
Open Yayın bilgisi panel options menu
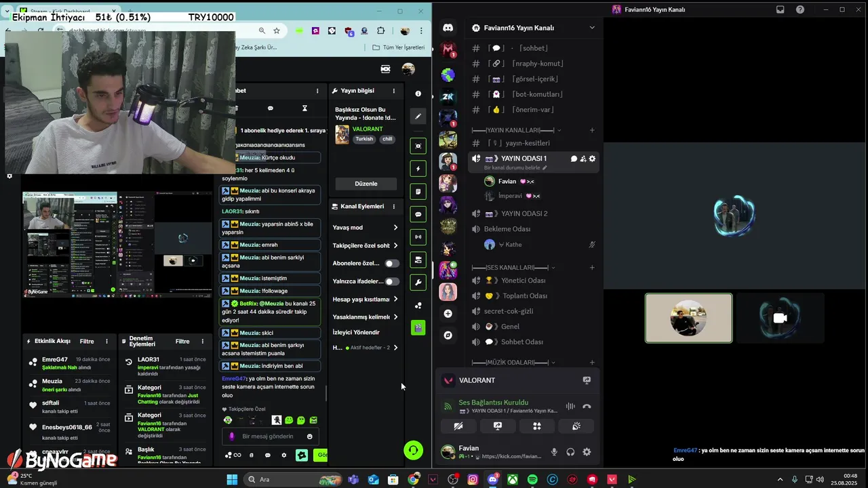pos(394,91)
